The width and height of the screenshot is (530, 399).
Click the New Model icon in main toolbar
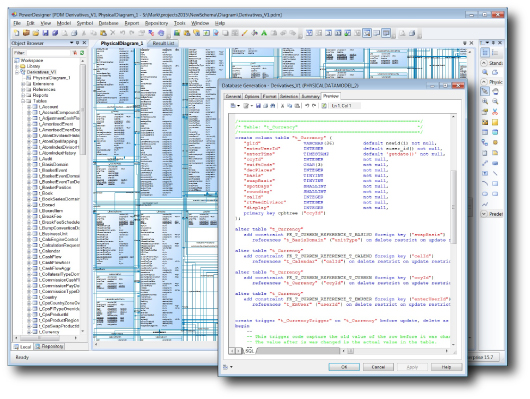click(17, 33)
